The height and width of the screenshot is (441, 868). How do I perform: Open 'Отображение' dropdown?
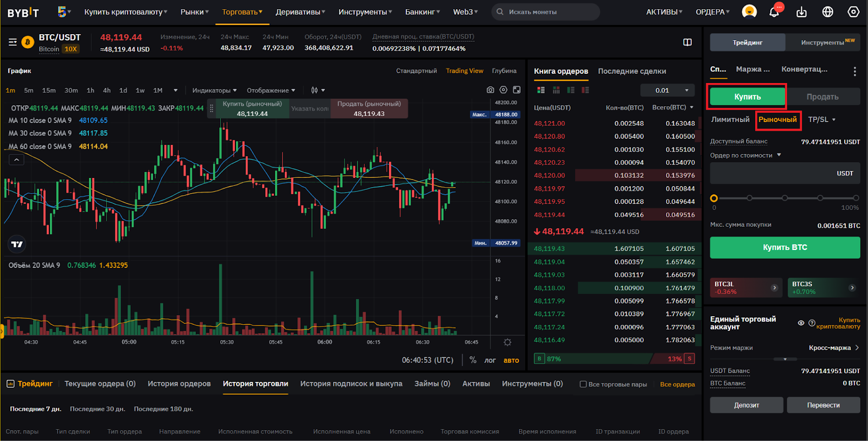(x=271, y=91)
